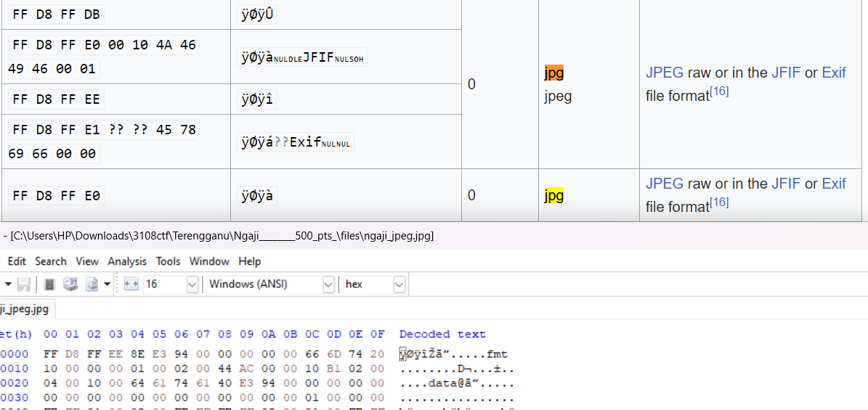Image resolution: width=868 pixels, height=410 pixels.
Task: Open the Tools menu
Action: (168, 261)
